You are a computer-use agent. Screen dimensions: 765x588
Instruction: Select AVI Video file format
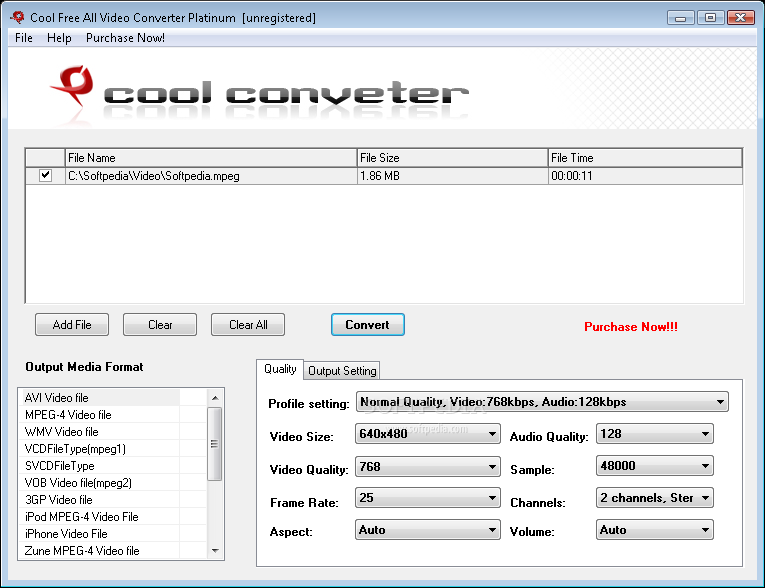point(113,397)
